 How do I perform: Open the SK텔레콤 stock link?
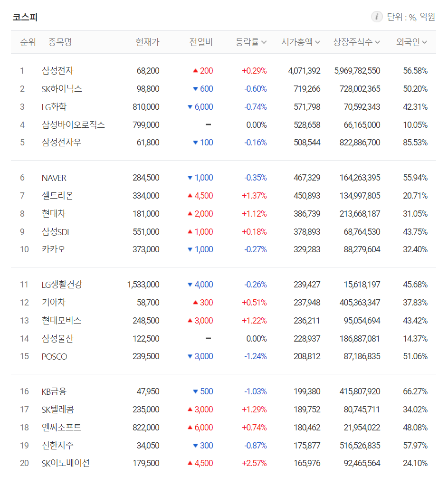pos(57,410)
